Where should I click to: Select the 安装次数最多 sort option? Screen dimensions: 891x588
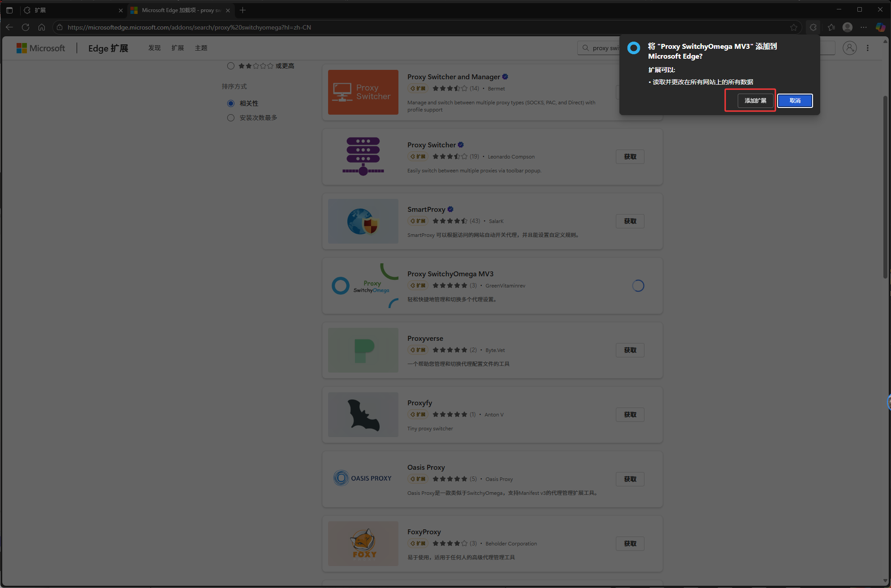[x=231, y=118]
